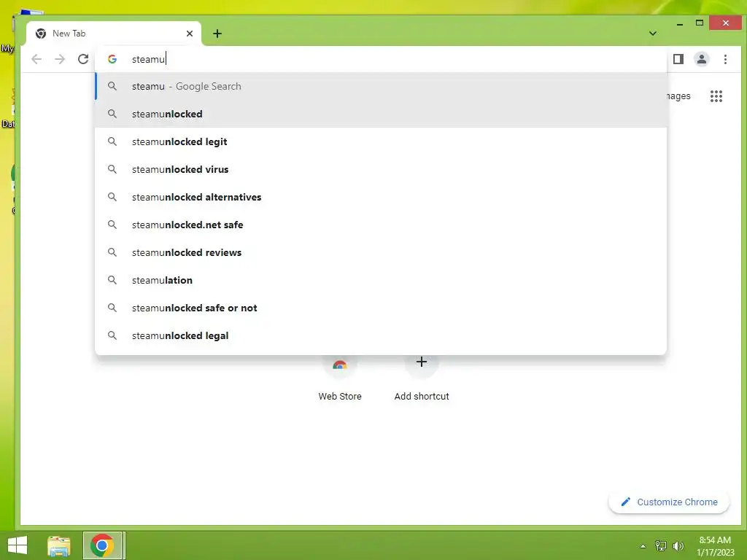Open the network tray icon
The width and height of the screenshot is (747, 560).
click(x=661, y=545)
